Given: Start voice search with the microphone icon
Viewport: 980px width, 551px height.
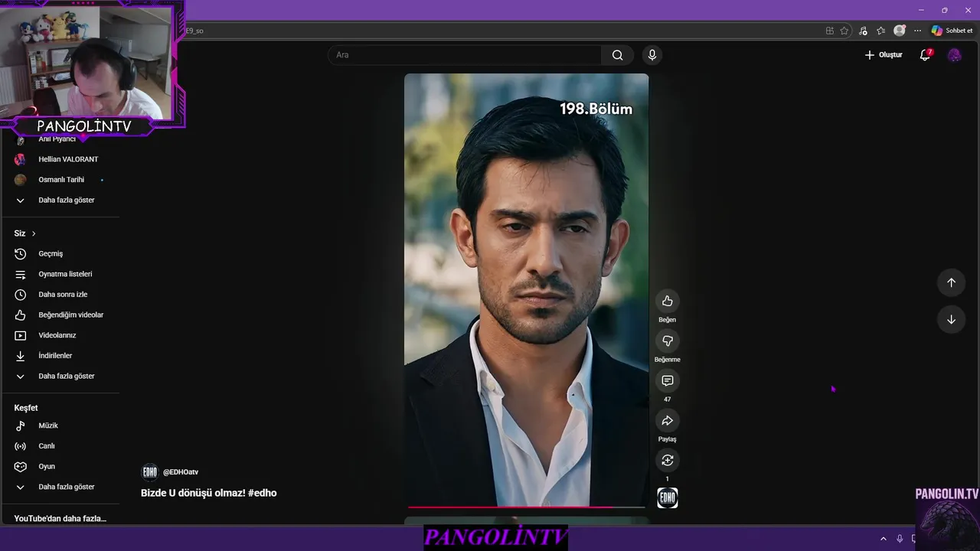Looking at the screenshot, I should tap(652, 55).
